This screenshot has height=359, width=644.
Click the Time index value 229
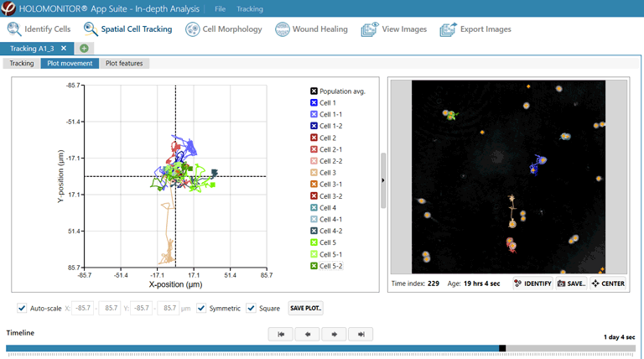click(x=434, y=284)
